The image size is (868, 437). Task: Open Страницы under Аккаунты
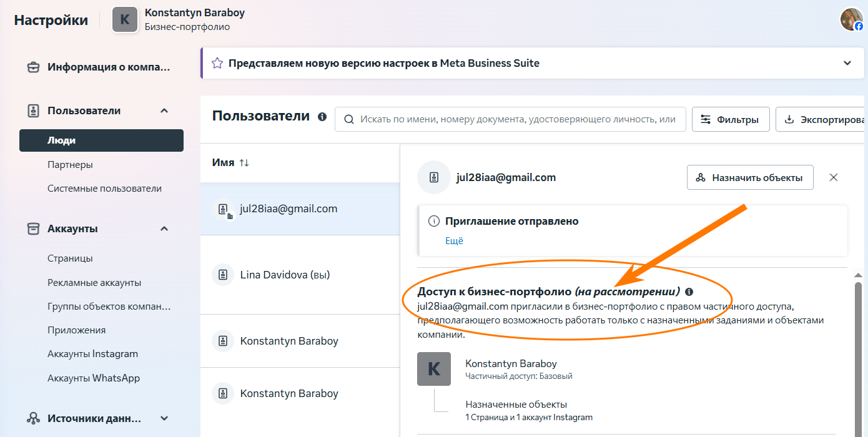(x=70, y=258)
